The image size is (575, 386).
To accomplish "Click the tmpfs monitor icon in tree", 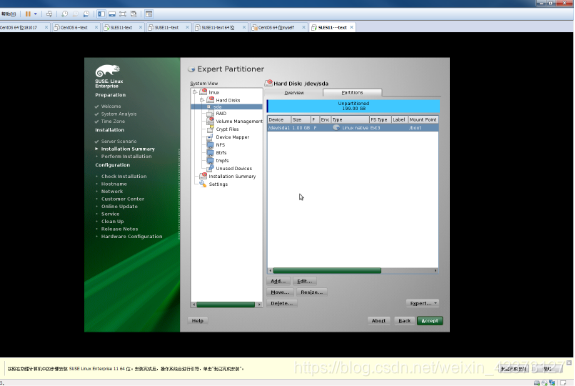I will pyautogui.click(x=210, y=161).
